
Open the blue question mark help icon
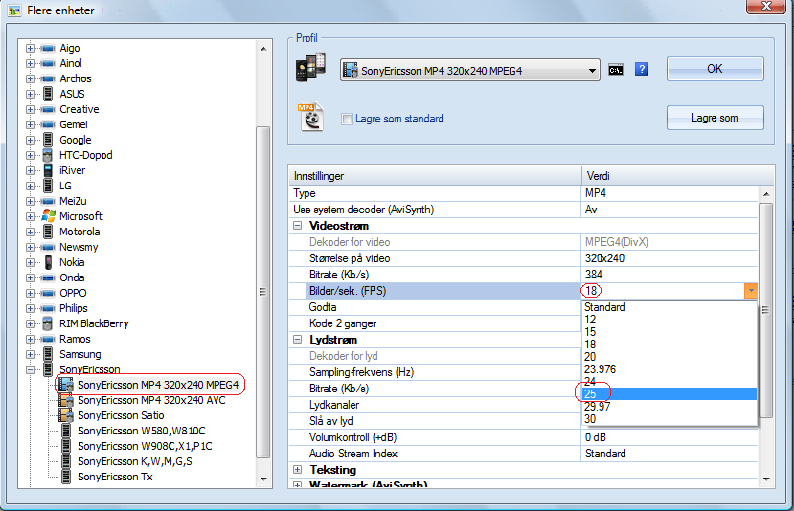click(x=641, y=69)
